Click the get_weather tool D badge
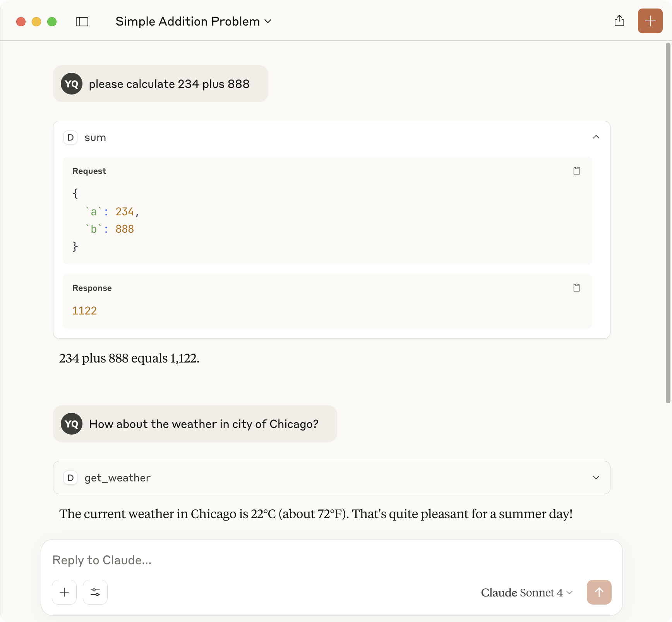 [x=70, y=478]
